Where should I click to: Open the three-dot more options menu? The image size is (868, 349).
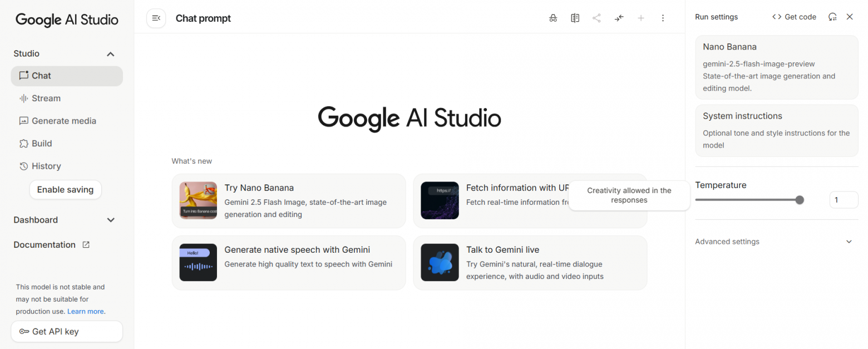663,18
